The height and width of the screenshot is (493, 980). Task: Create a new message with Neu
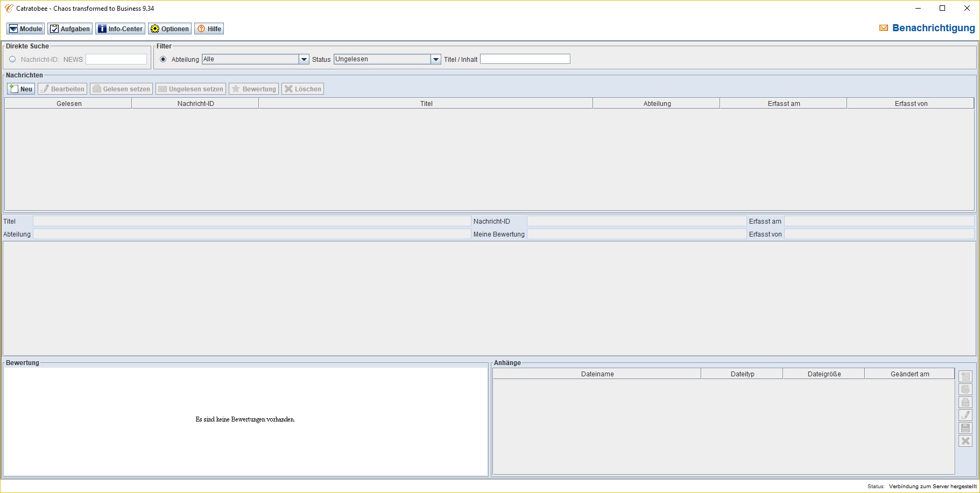21,89
